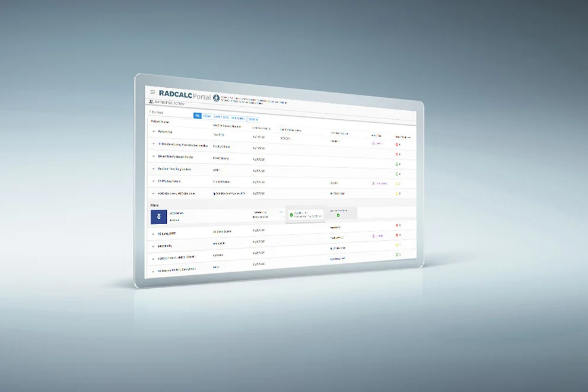
Task: Click the purple activity icon in first patient row
Action: (374, 144)
